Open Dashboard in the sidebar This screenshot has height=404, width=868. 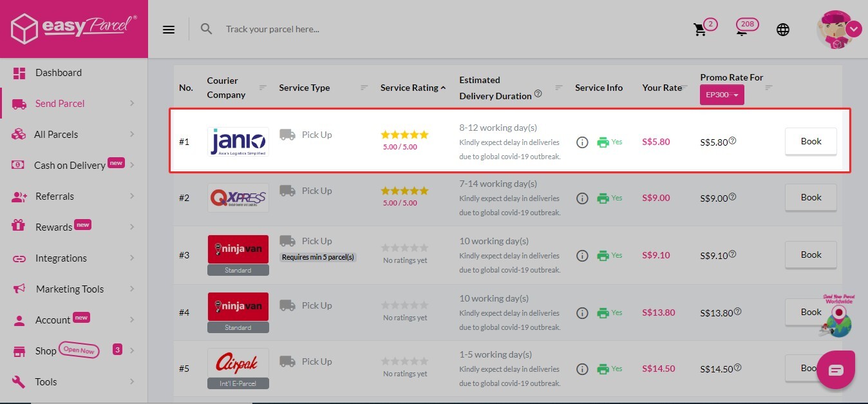click(x=58, y=73)
